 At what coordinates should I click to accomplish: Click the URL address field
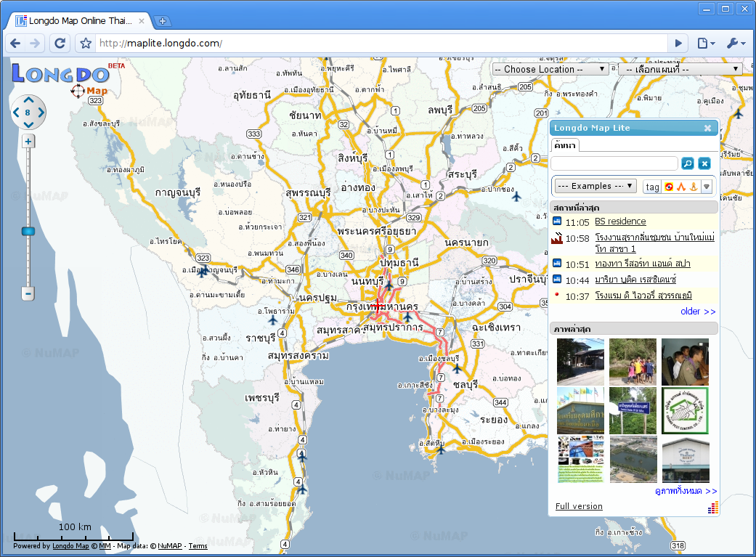click(381, 44)
